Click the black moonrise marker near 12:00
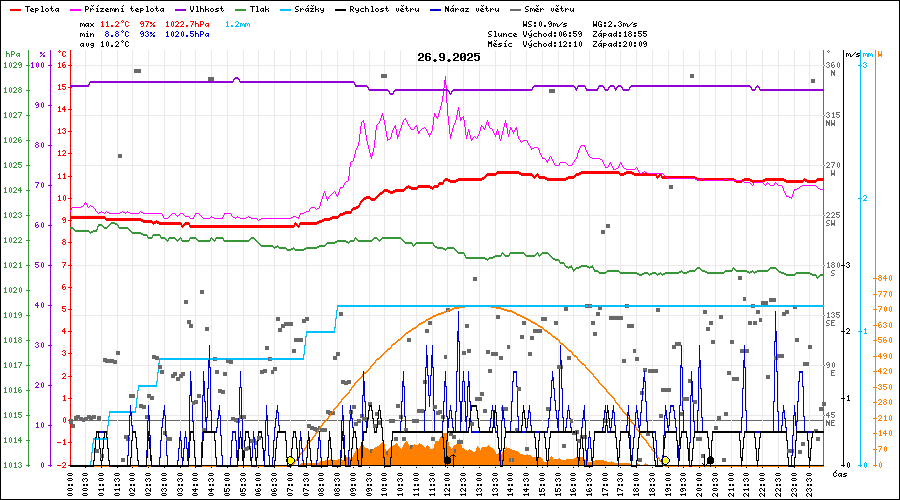 (x=447, y=461)
